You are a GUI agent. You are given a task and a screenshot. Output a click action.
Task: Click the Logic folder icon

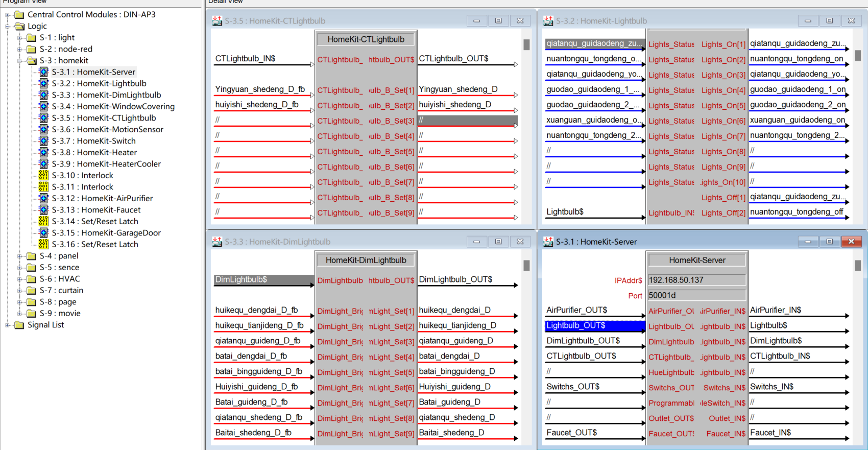pyautogui.click(x=19, y=26)
